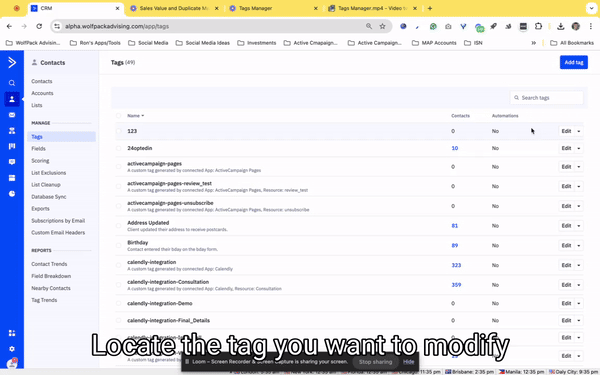Expand the Edit dropdown arrow for calendly-integration-Consultation
This screenshot has width=600, height=375.
[x=579, y=285]
